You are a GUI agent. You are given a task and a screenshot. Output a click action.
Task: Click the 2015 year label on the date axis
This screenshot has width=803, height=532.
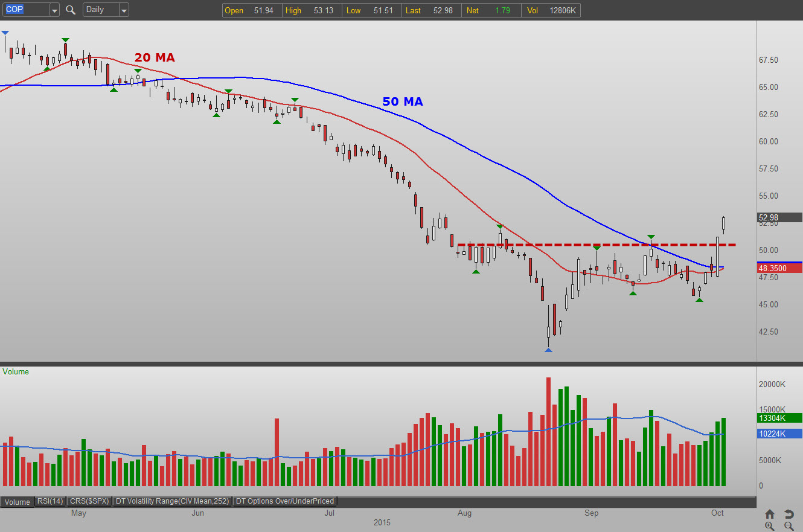(382, 523)
